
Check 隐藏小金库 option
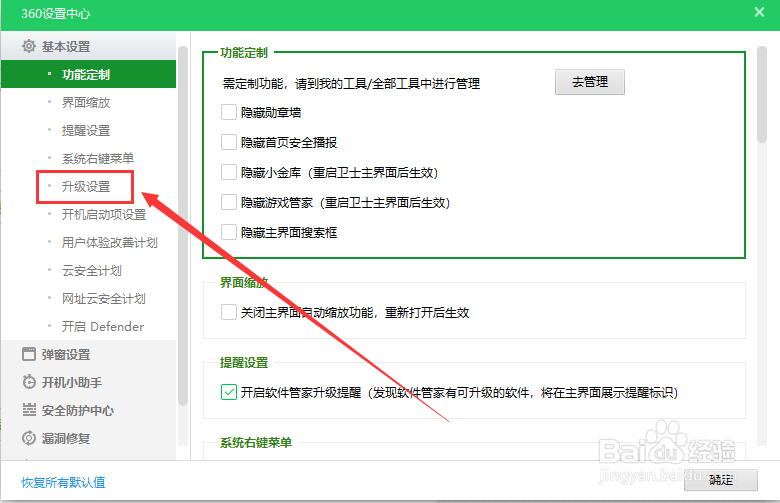(229, 172)
